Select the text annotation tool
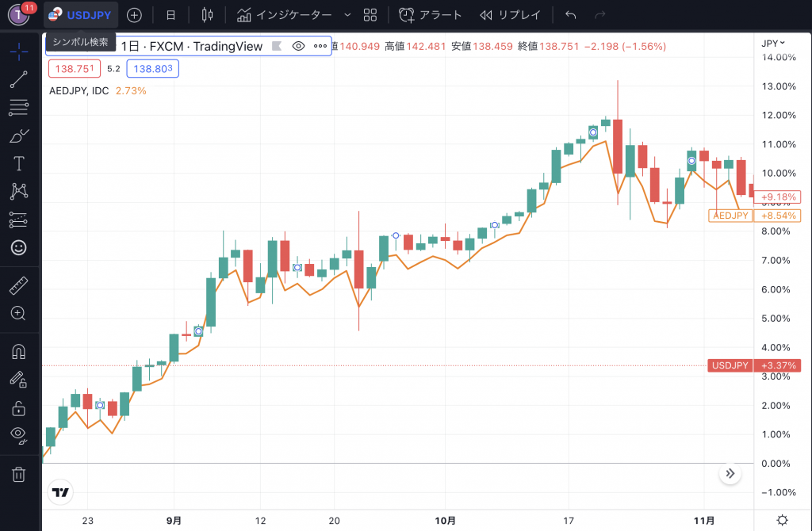 click(19, 164)
